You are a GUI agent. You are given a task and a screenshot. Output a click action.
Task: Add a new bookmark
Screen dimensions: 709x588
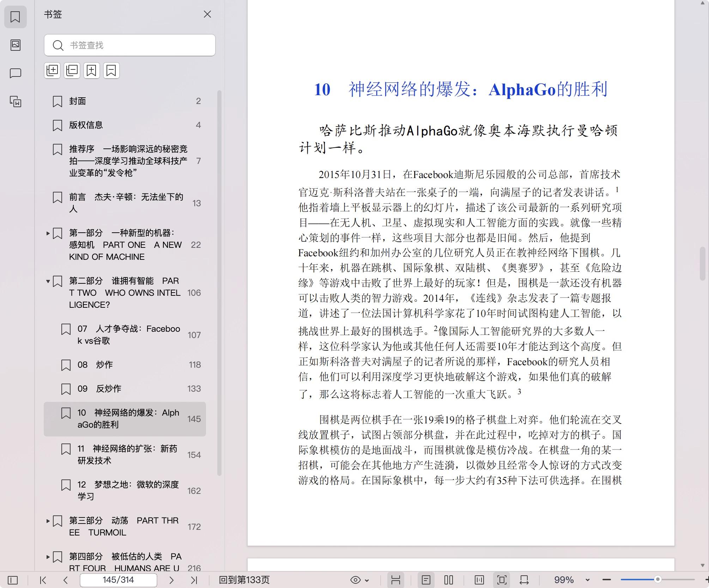[92, 71]
